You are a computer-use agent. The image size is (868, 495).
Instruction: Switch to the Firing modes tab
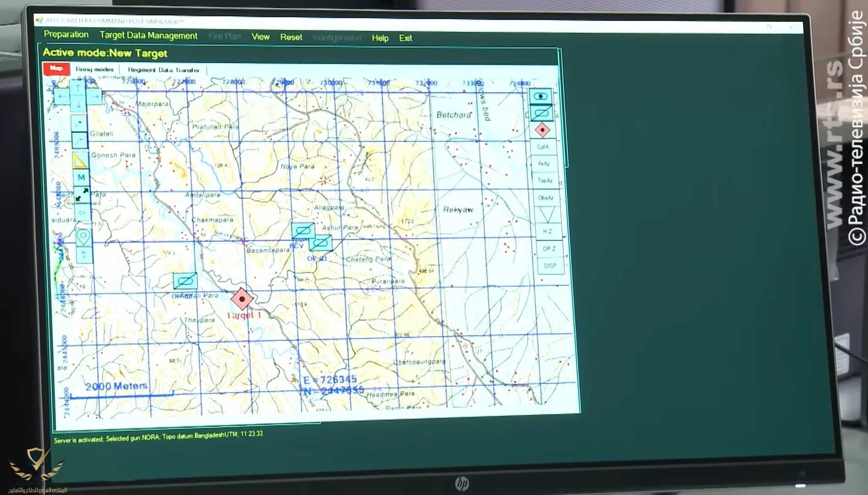(x=94, y=69)
